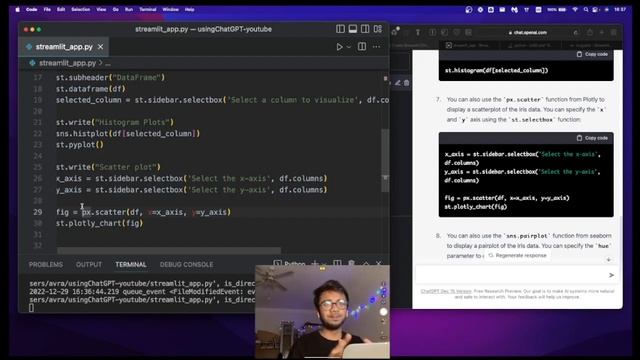640x360 pixels.
Task: Click the clock showing 16:37
Action: (620, 9)
